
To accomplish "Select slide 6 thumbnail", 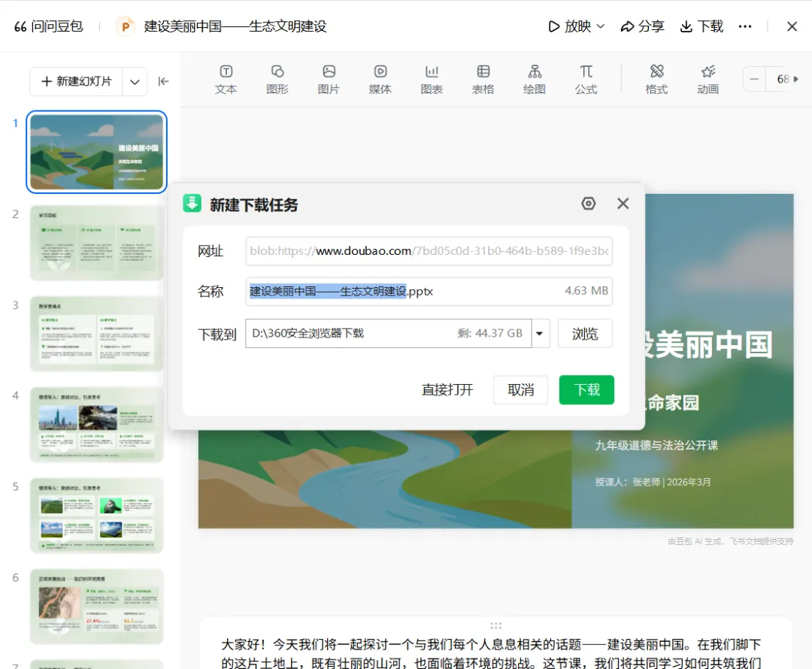I will pos(96,607).
